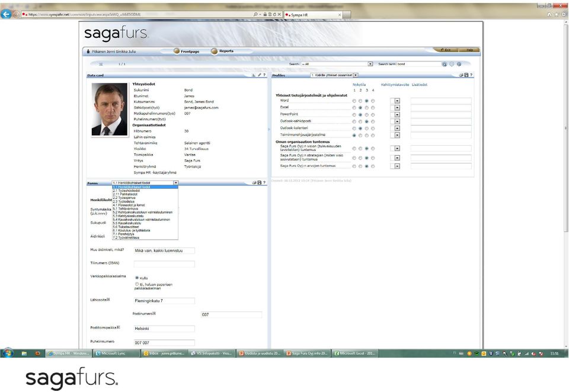This screenshot has height=392, width=569.
Task: Choose 'Ei, haluan paperisen palkkalaskelman' option
Action: click(x=137, y=284)
